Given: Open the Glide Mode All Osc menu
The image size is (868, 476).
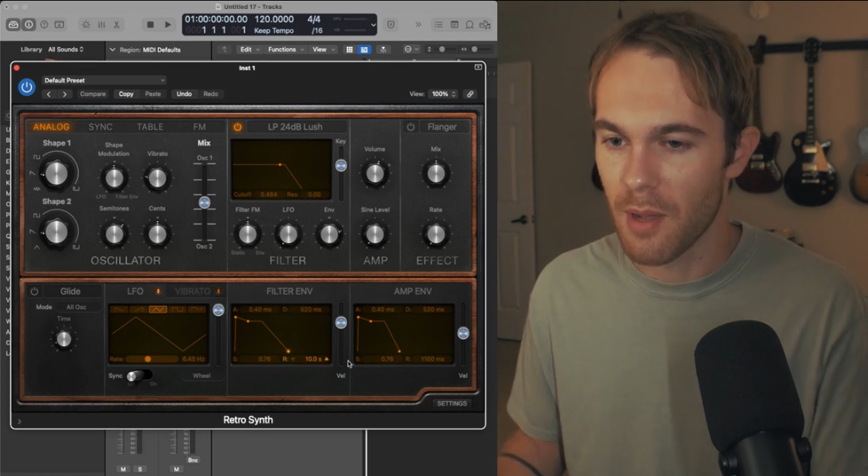Looking at the screenshot, I should [x=77, y=307].
